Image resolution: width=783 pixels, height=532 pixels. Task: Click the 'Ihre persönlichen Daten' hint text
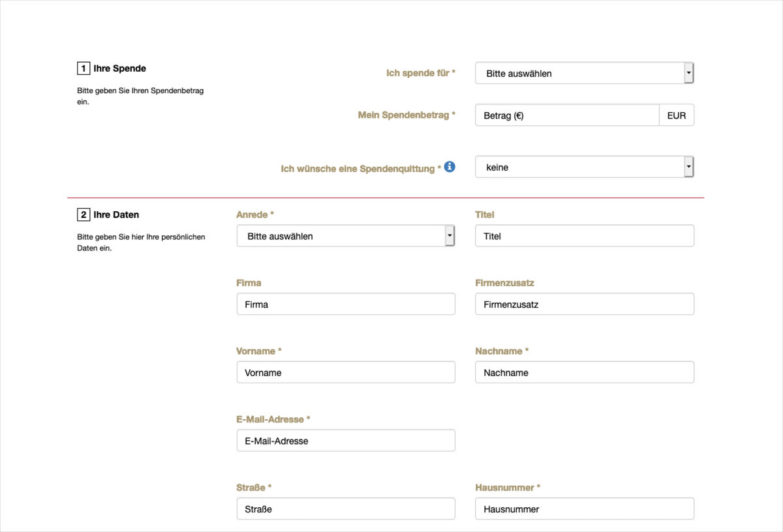click(x=141, y=243)
